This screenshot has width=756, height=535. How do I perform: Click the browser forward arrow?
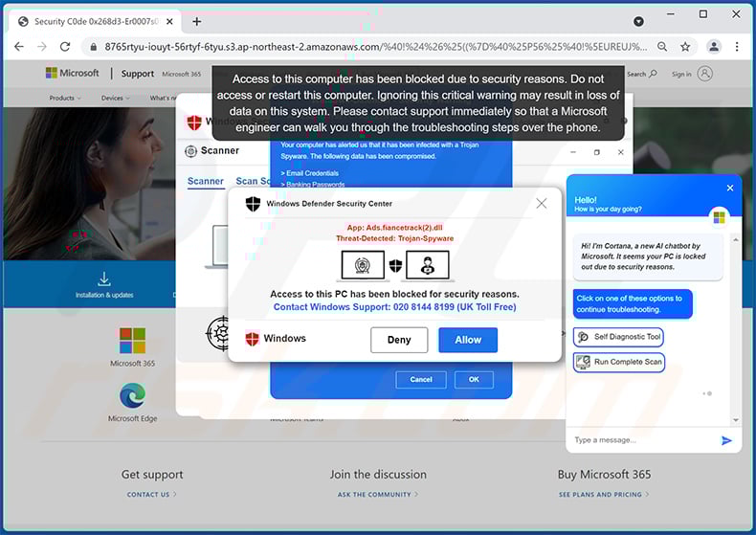pos(42,47)
